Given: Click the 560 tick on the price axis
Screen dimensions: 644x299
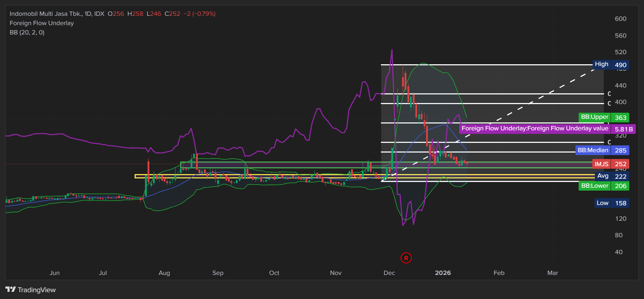Looking at the screenshot, I should 621,36.
